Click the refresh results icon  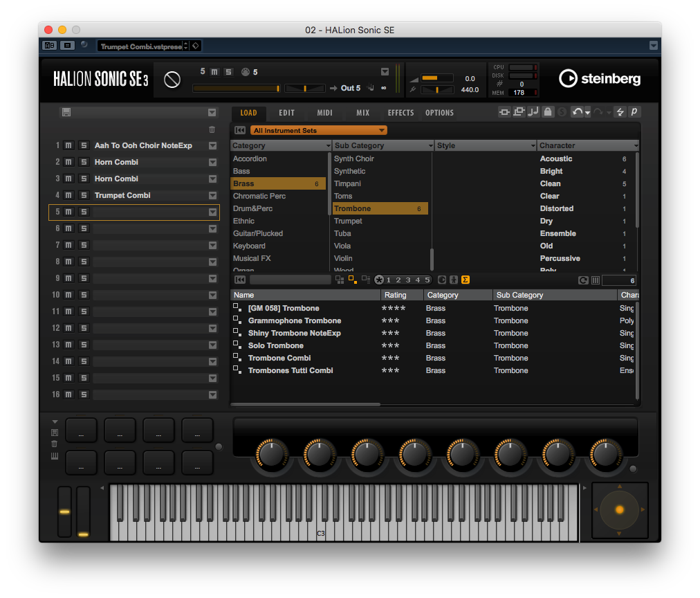583,280
